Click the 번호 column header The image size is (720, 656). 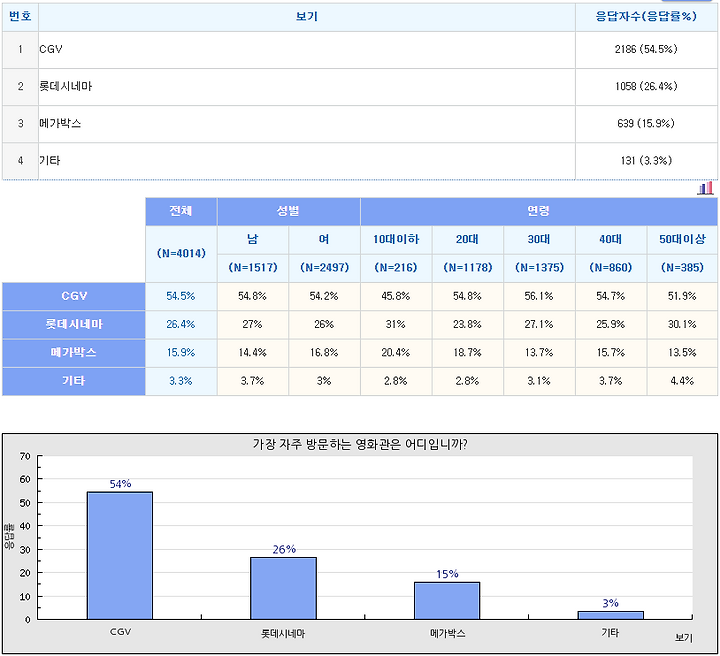(20, 17)
